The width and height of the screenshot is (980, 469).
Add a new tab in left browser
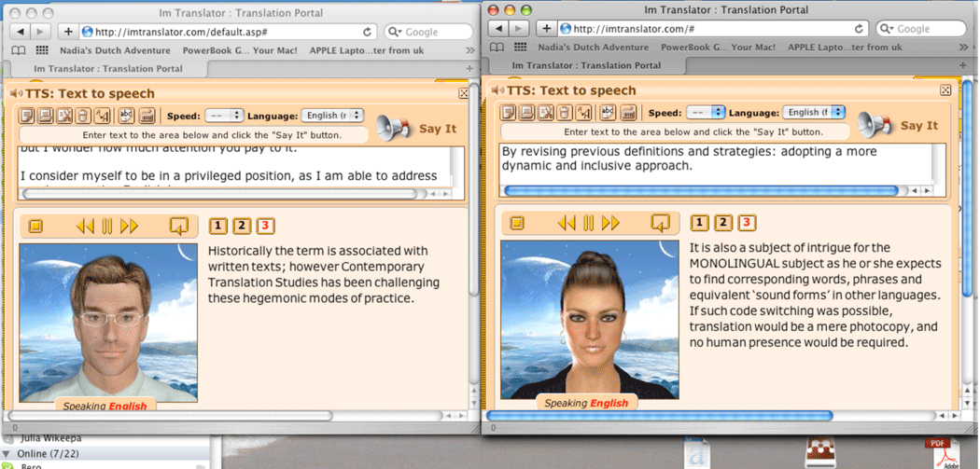pos(469,69)
